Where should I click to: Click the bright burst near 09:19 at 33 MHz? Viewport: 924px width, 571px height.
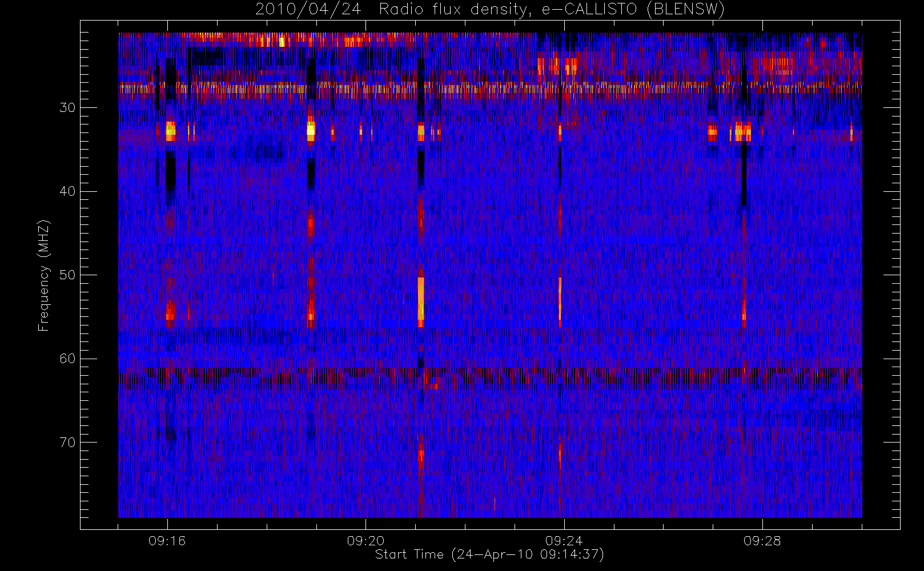click(x=311, y=131)
